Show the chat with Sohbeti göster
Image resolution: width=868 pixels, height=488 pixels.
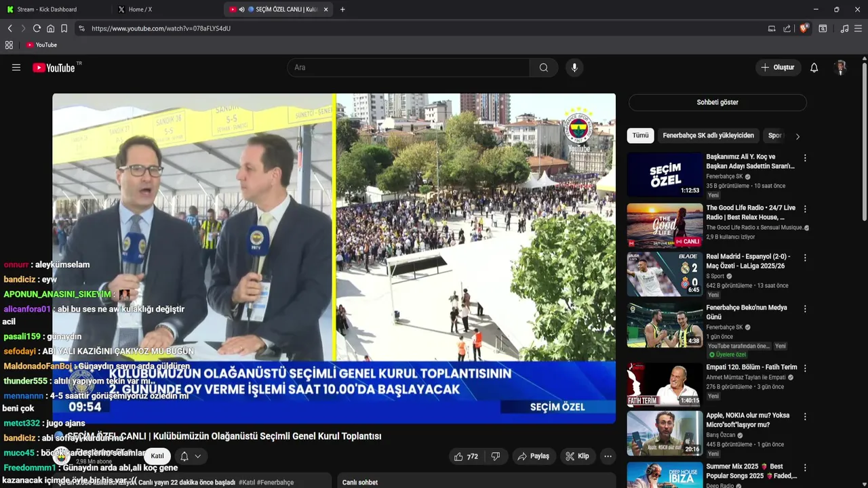point(717,102)
